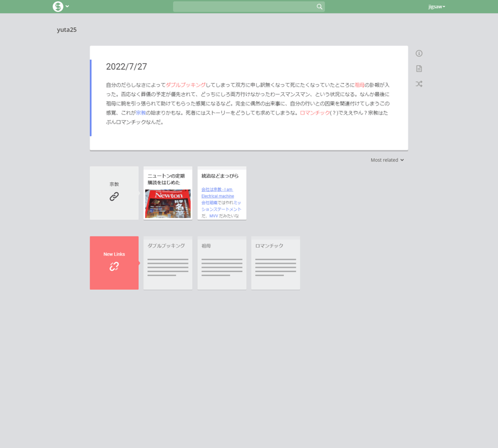Click the red New Links tile
The width and height of the screenshot is (498, 448).
coord(114,263)
